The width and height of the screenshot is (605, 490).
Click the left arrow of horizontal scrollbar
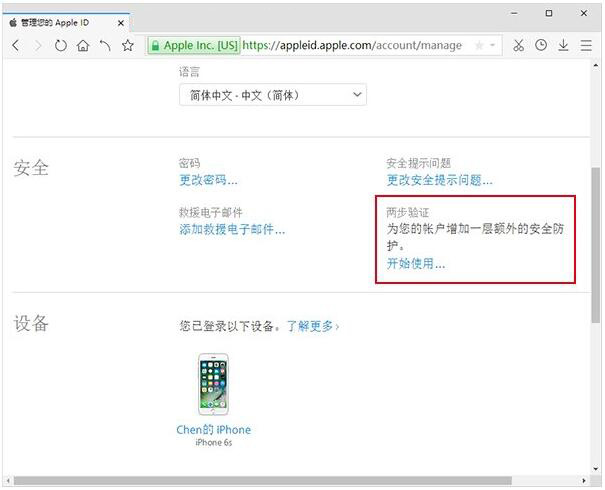(8, 481)
